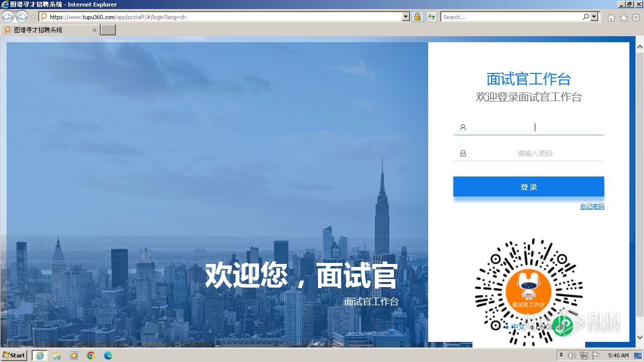The height and width of the screenshot is (362, 644).
Task: Expand the address bar autocomplete dropdown
Action: point(406,17)
